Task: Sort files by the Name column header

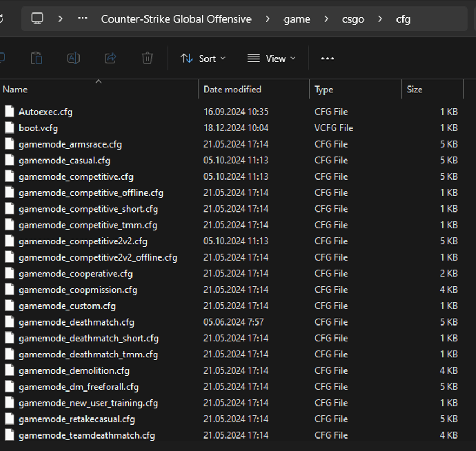Action: (15, 89)
